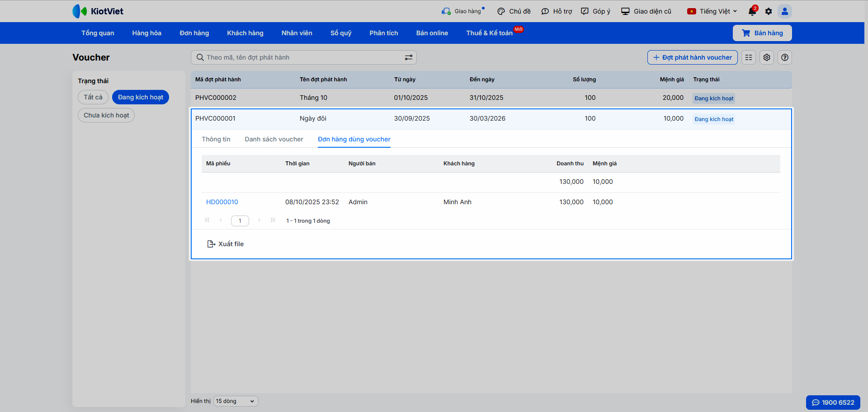The height and width of the screenshot is (412, 868).
Task: Click the search filter sliders icon
Action: pyautogui.click(x=408, y=57)
